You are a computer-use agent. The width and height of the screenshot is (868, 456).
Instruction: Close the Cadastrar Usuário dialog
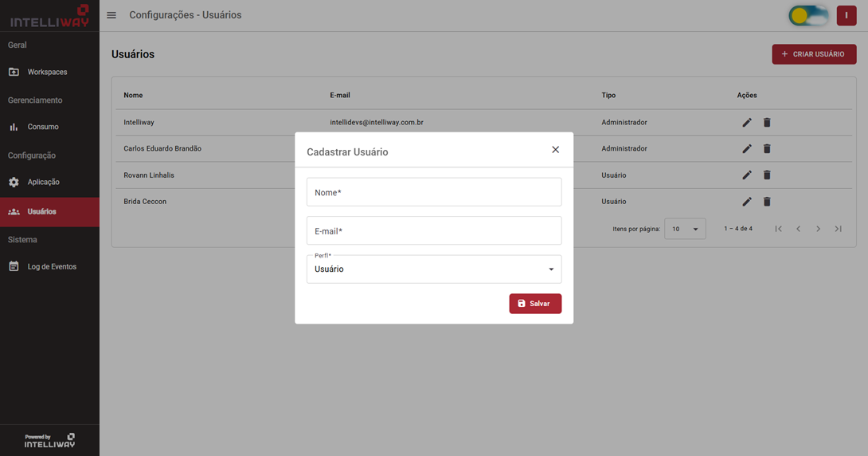(x=555, y=150)
